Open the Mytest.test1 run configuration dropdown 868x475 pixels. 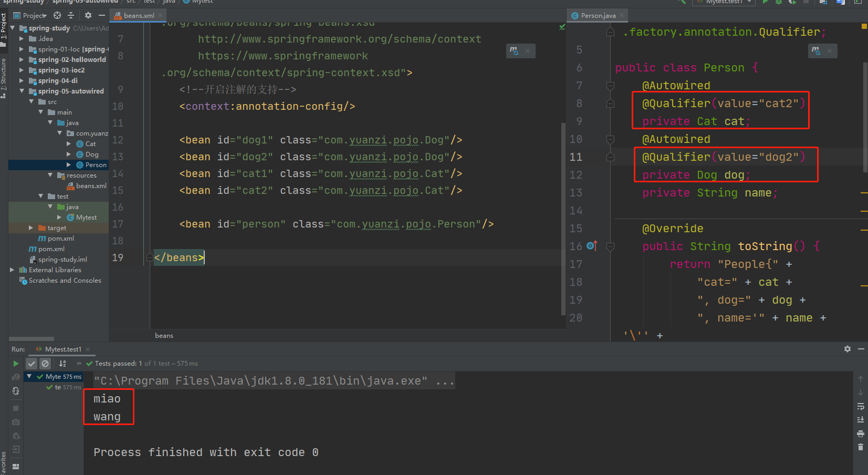pyautogui.click(x=724, y=2)
